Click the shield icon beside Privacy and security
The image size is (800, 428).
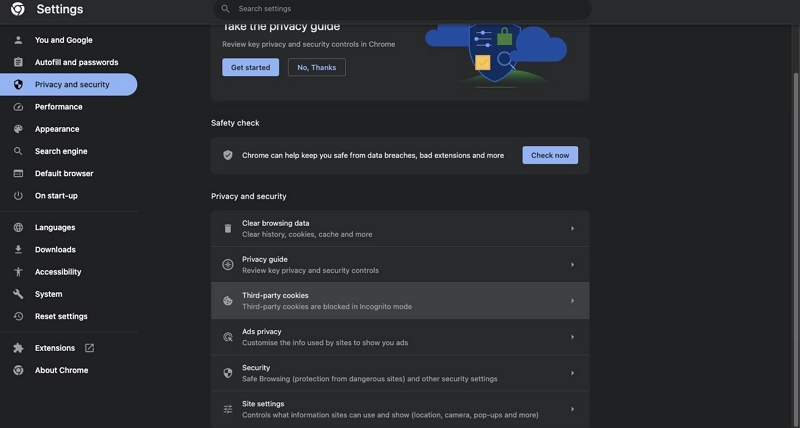18,85
